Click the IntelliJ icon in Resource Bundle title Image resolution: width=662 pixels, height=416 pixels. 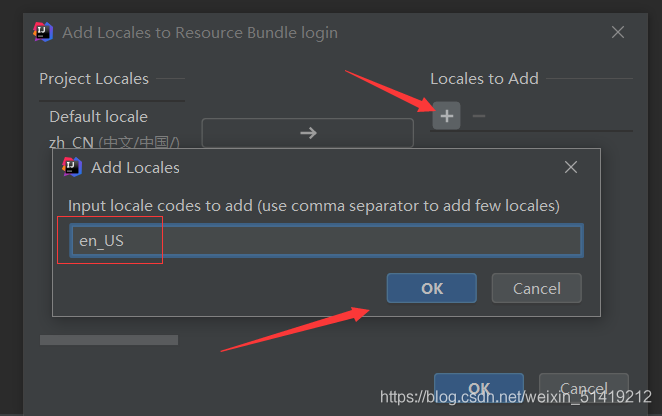point(43,32)
